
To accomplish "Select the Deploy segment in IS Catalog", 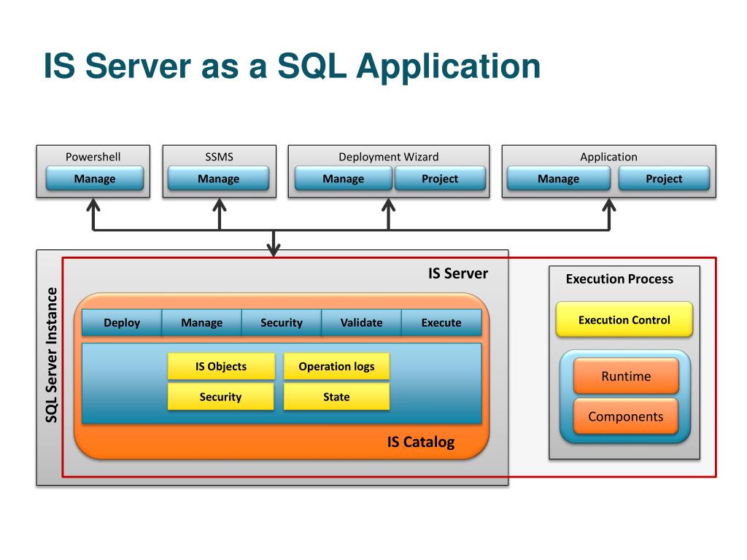I will 122,322.
